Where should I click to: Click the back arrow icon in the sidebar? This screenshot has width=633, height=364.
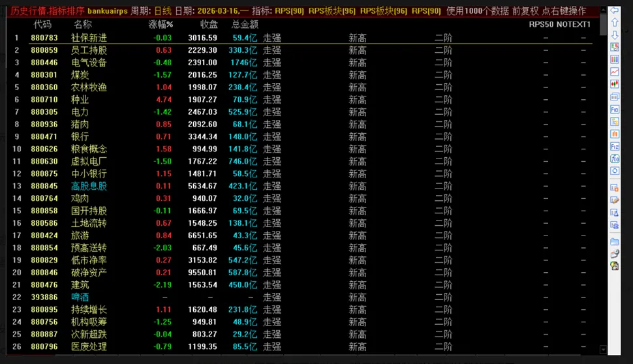click(615, 10)
